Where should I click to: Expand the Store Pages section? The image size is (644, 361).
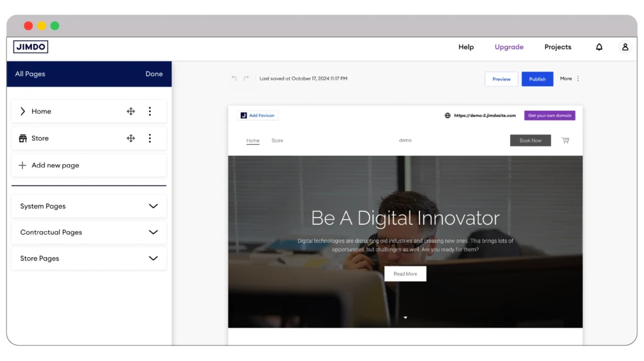coord(153,258)
